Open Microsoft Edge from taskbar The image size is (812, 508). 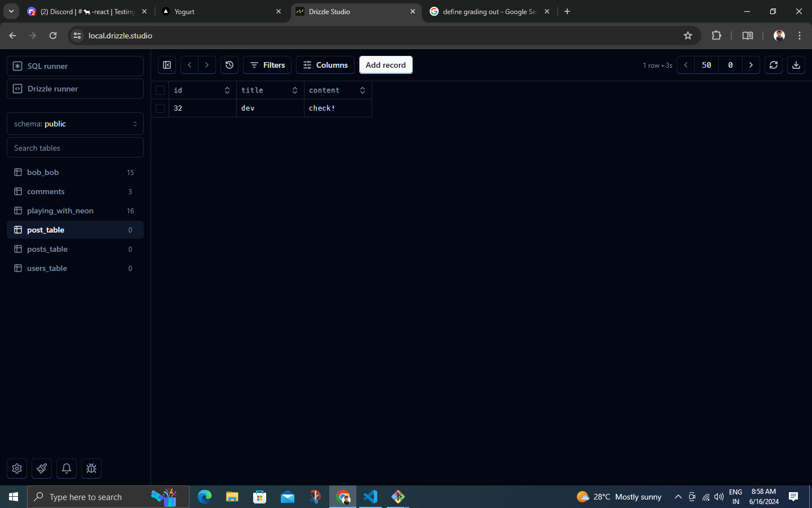[205, 497]
